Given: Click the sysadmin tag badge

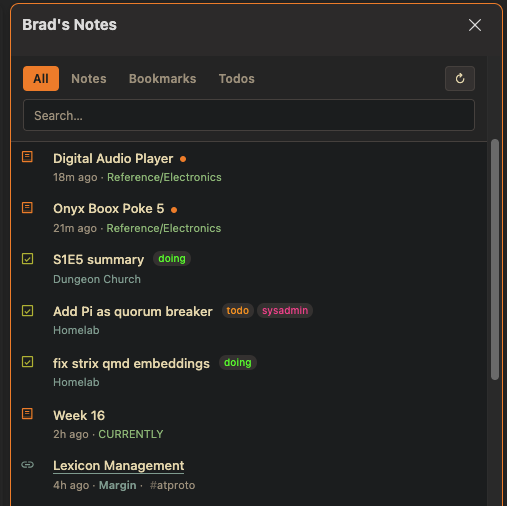Looking at the screenshot, I should (x=285, y=311).
